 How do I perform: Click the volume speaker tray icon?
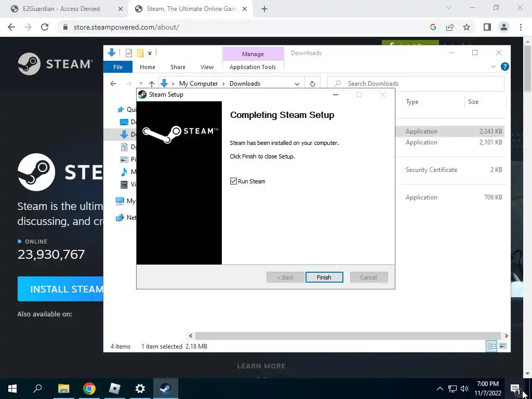tap(464, 389)
